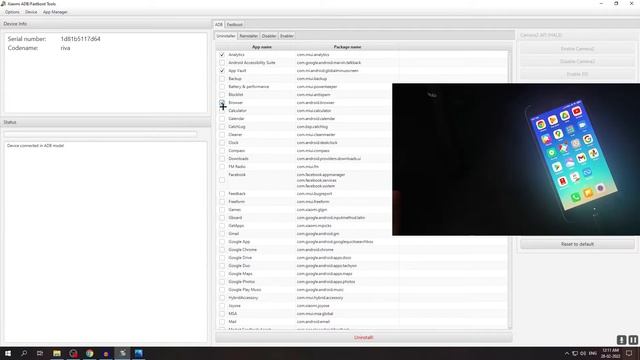
Task: Uncheck the Analytics checkbox
Action: click(x=222, y=55)
